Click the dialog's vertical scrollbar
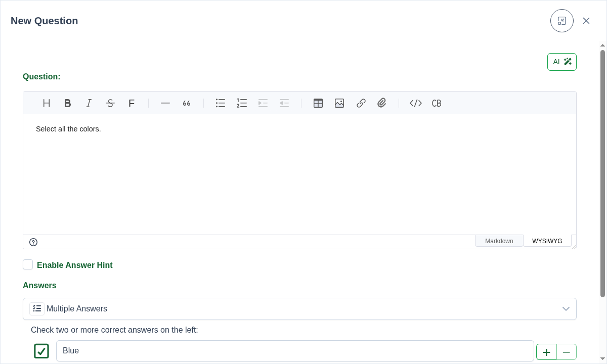Viewport: 607px width, 364px height. (x=602, y=173)
